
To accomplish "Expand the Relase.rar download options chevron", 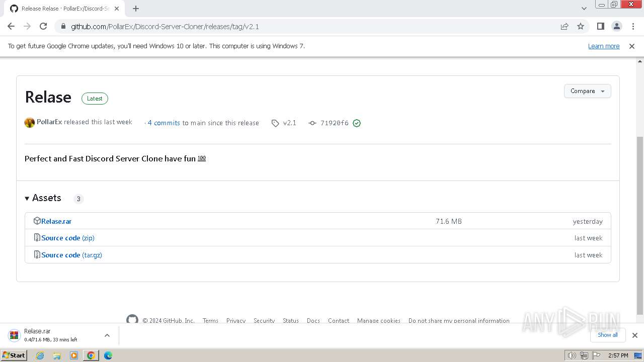I will pyautogui.click(x=107, y=335).
